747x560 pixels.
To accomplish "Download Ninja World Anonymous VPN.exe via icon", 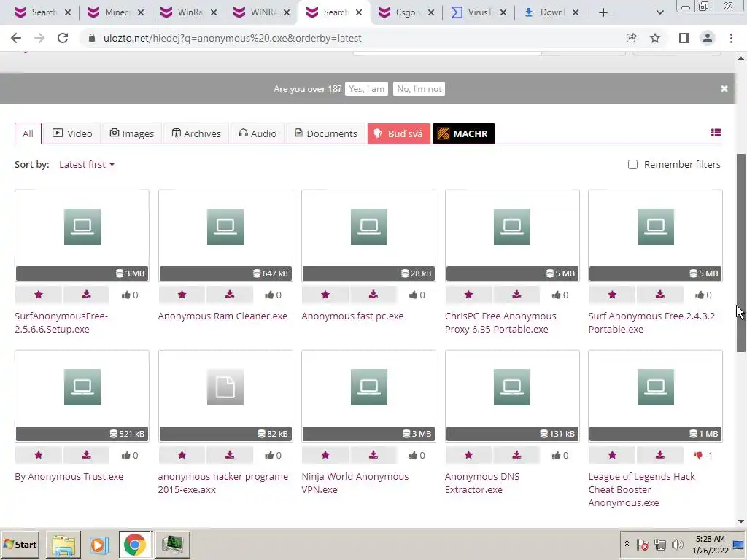I will pos(373,455).
